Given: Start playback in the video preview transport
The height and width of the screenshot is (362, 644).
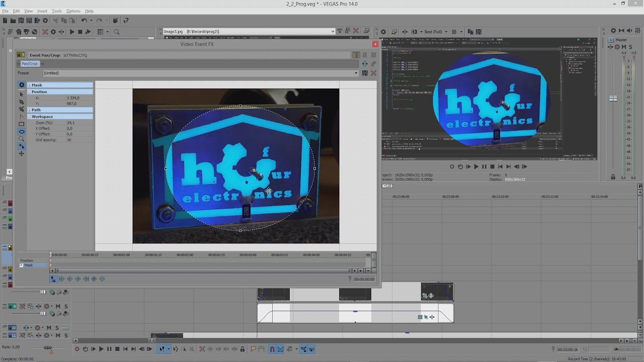Looking at the screenshot, I should 476,166.
